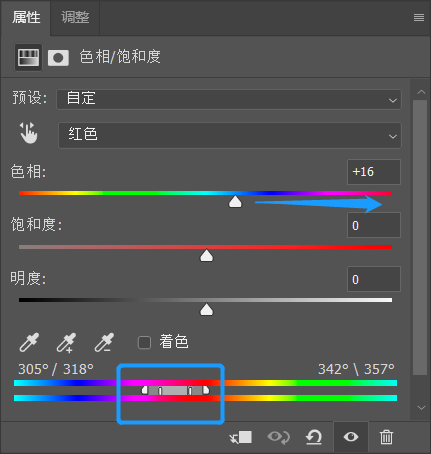Image resolution: width=431 pixels, height=454 pixels.
Task: Switch to the 属性 tab
Action: coord(26,17)
